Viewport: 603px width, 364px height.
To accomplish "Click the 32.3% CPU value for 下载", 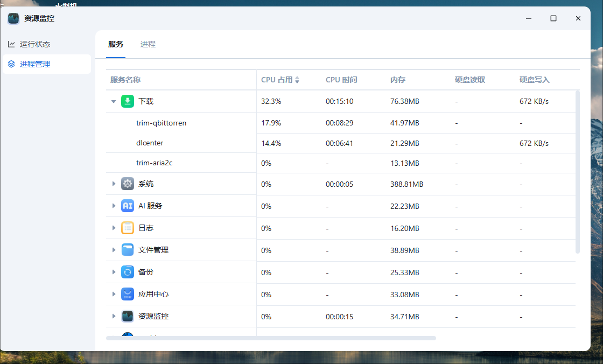I will click(271, 101).
